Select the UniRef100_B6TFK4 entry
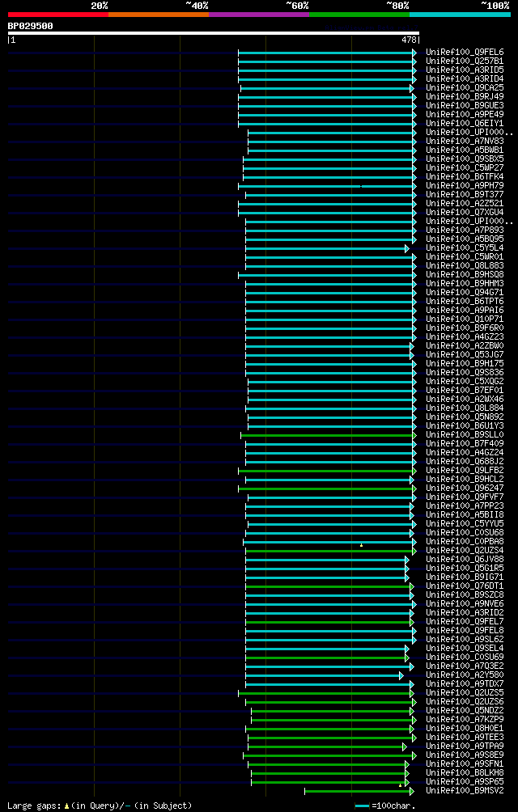Image resolution: width=518 pixels, height=812 pixels. pyautogui.click(x=465, y=176)
